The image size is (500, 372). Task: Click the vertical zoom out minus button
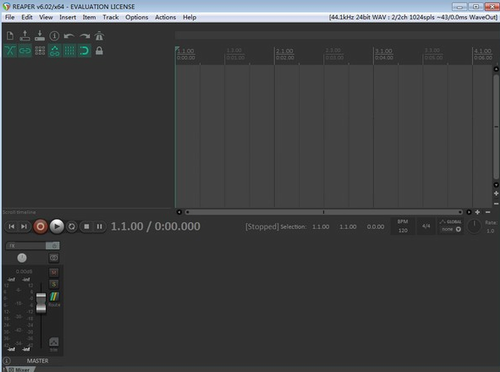pyautogui.click(x=496, y=203)
